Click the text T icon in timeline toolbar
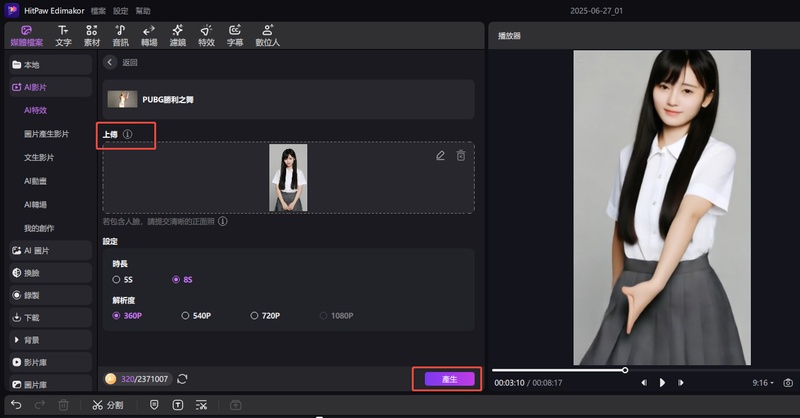 pos(178,405)
